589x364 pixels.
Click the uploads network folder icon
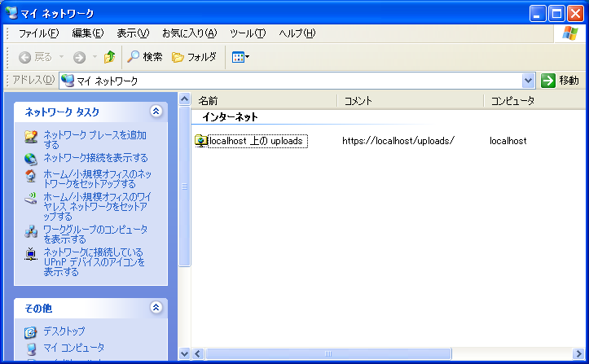201,141
